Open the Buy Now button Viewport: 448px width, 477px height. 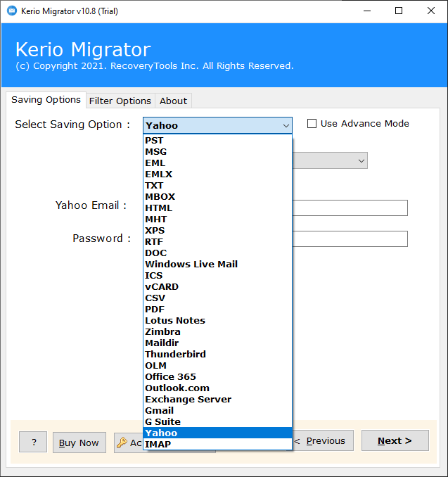click(x=79, y=443)
